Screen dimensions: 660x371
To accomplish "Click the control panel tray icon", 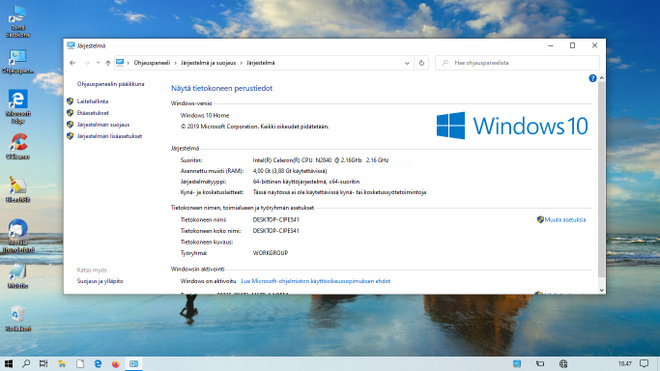I will click(x=517, y=364).
